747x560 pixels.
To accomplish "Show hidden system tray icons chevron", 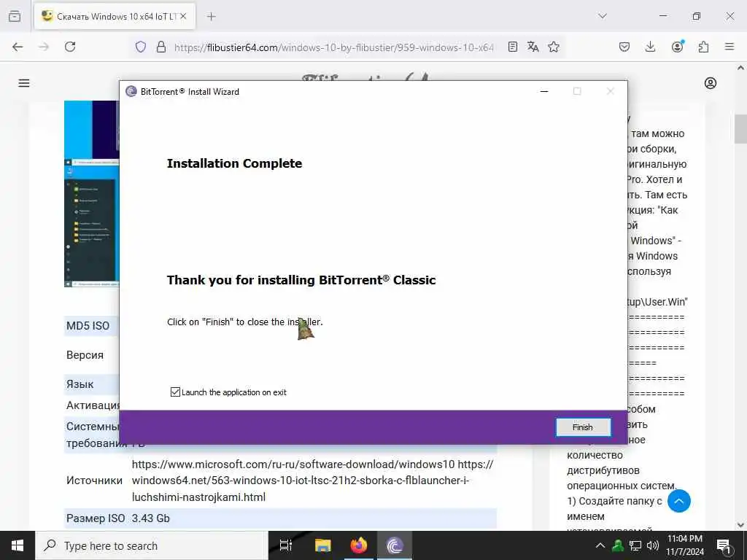I will point(600,545).
